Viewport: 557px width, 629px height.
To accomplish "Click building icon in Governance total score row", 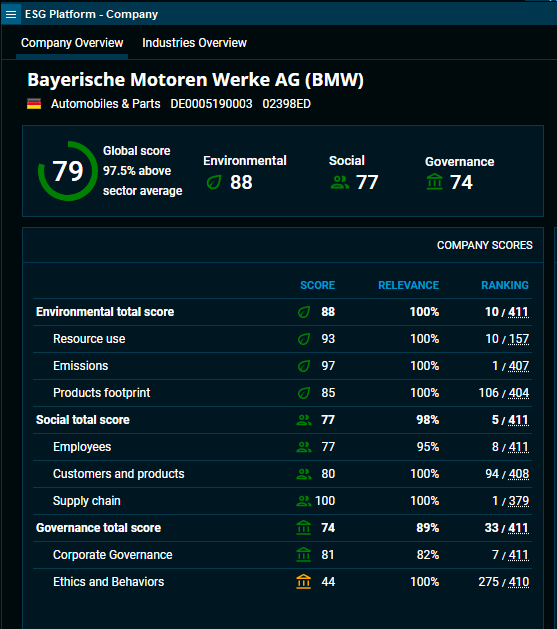I will 304,528.
